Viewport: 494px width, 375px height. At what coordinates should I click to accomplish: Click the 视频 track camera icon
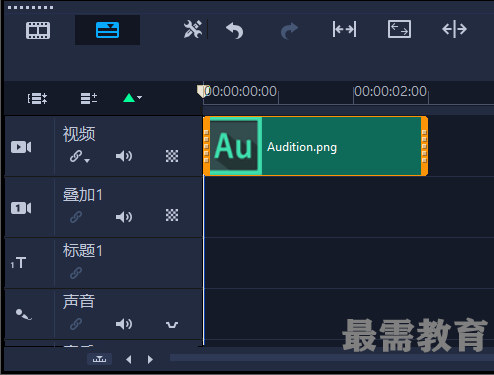21,147
